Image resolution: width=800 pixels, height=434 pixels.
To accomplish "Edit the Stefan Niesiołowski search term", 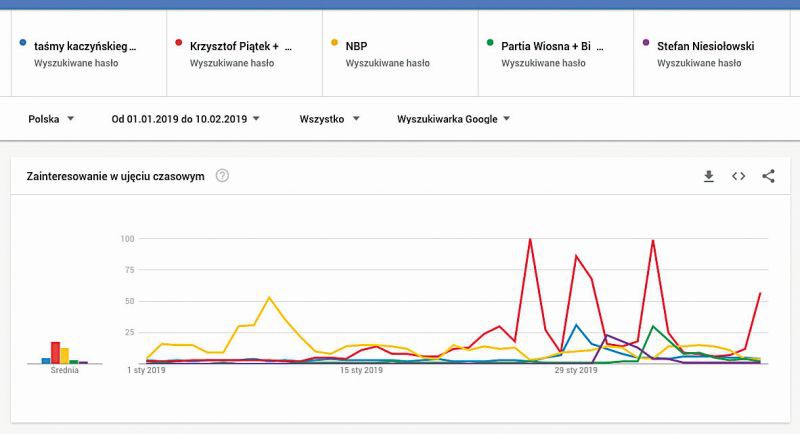I will [705, 46].
